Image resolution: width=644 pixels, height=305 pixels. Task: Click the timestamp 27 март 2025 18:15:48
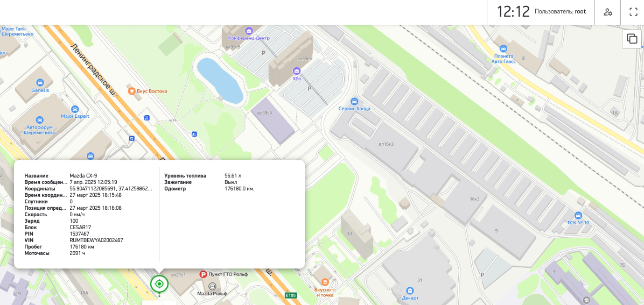pyautogui.click(x=96, y=195)
